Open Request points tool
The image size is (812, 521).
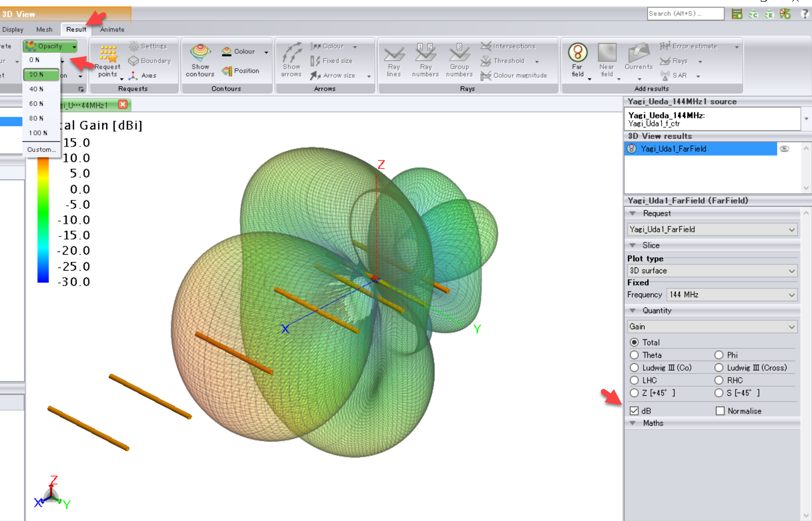[108, 61]
